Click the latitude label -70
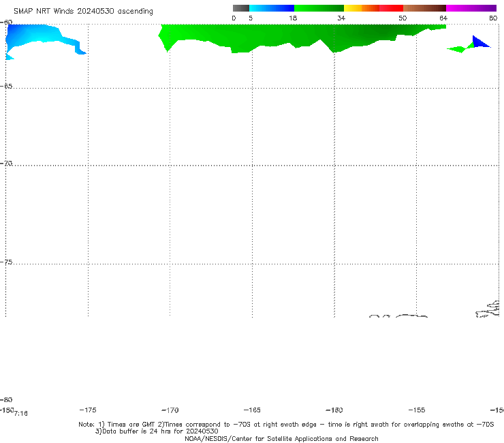Screen dimensions: 504x443 pos(6,163)
